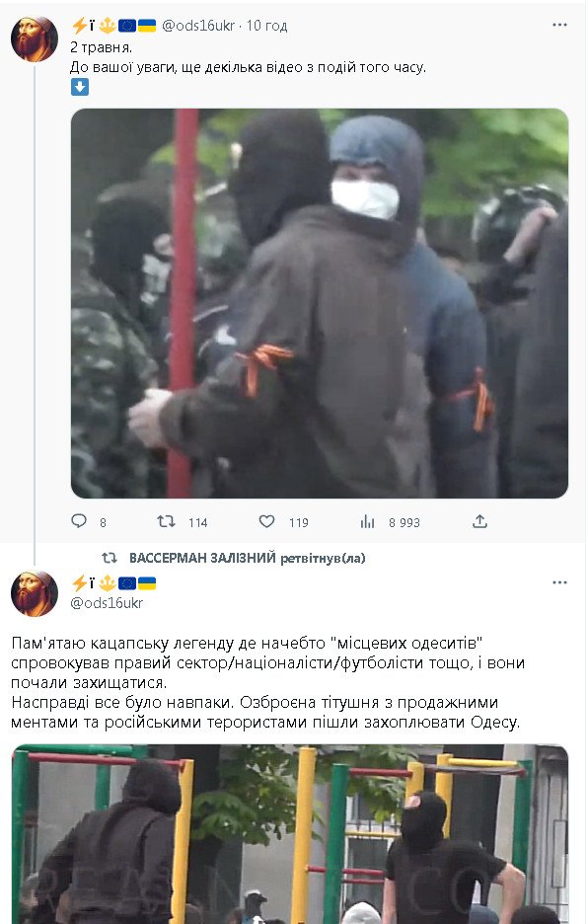The image size is (588, 924).
Task: Click the 8 993 views count
Action: [x=404, y=522]
